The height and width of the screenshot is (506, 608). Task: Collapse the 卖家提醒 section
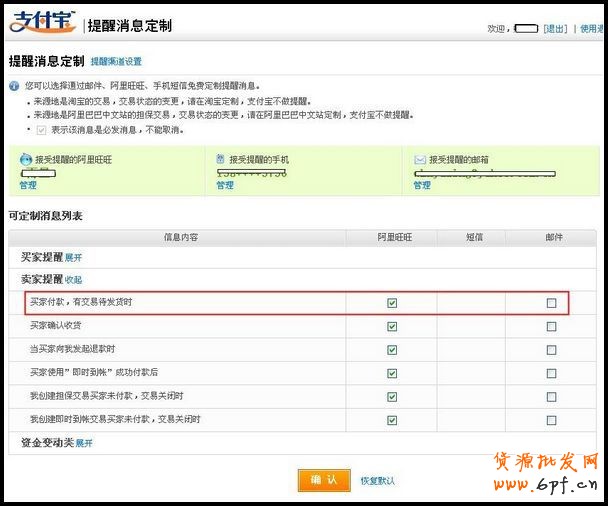(x=73, y=280)
